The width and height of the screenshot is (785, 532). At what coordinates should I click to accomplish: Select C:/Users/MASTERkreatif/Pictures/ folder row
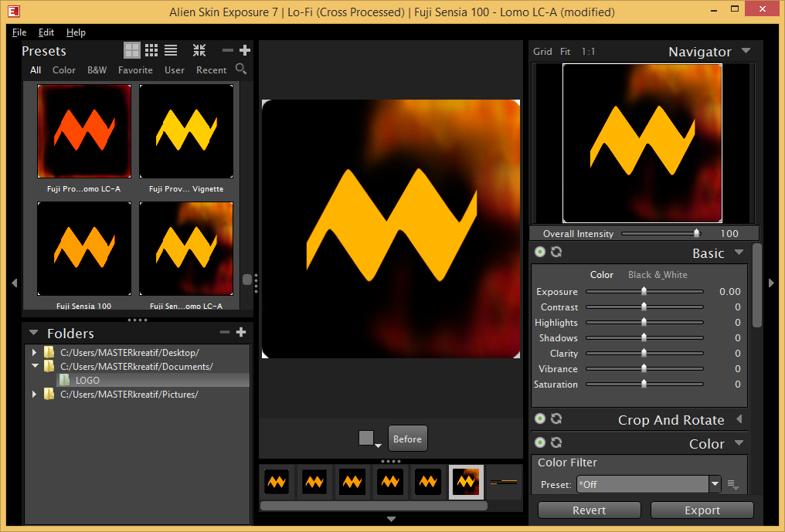[137, 395]
